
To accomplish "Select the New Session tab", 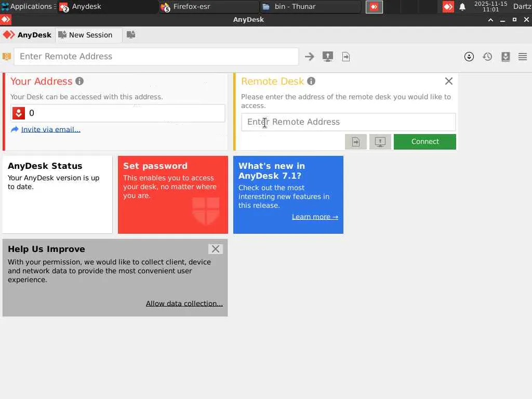I will click(88, 35).
